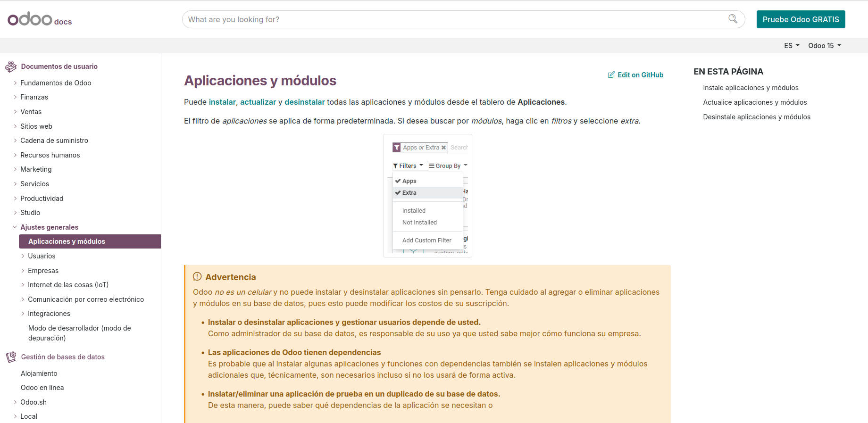Follow the 'desinstalar' inline link
This screenshot has width=868, height=423.
[x=305, y=102]
